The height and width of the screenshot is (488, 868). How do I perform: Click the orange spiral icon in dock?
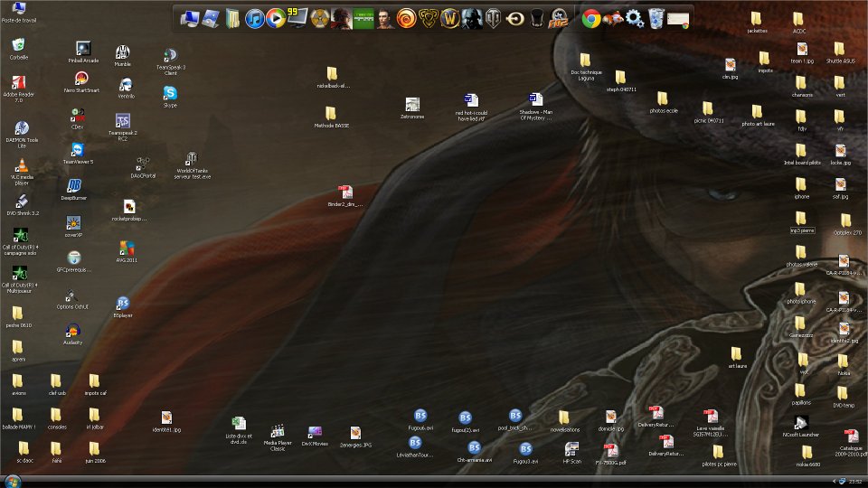406,19
